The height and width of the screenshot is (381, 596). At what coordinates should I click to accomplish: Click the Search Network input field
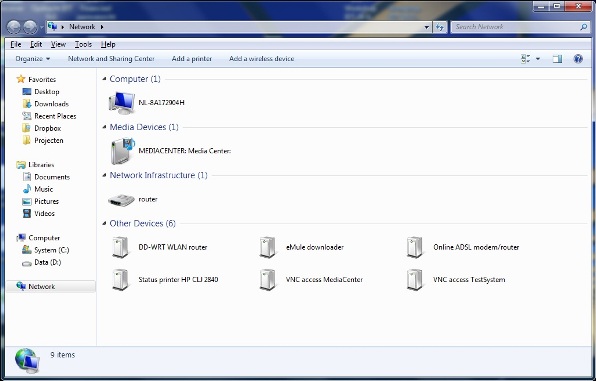click(x=516, y=27)
